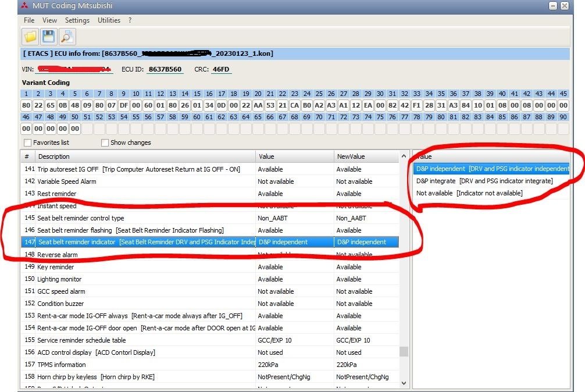This screenshot has width=585, height=392.
Task: Select row 143 Rest reminder
Action: (210, 194)
